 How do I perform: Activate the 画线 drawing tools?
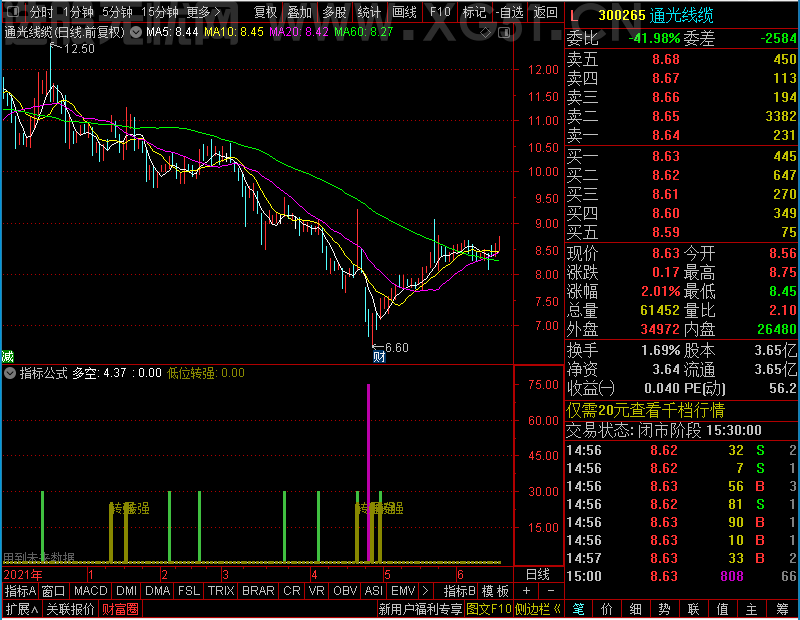[x=404, y=11]
